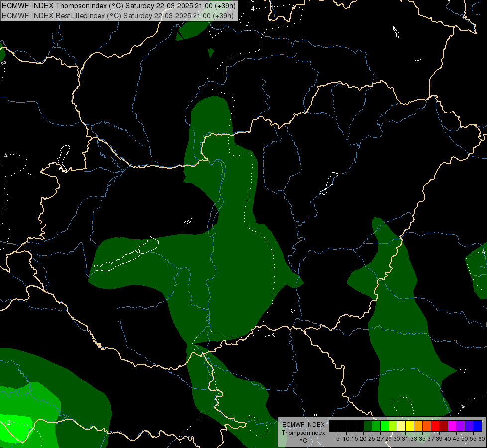Click the legend tick value '60'
487x448 pixels.
tap(482, 439)
